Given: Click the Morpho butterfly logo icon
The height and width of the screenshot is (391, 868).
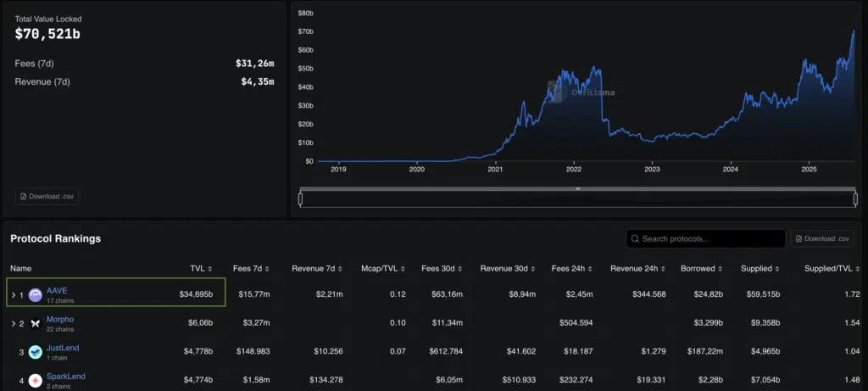Looking at the screenshot, I should (x=35, y=324).
